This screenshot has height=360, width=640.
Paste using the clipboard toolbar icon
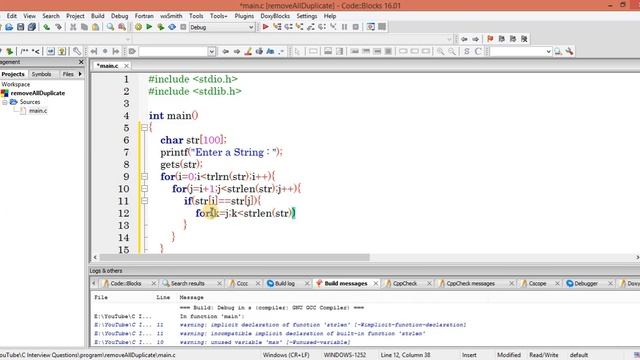[95, 27]
